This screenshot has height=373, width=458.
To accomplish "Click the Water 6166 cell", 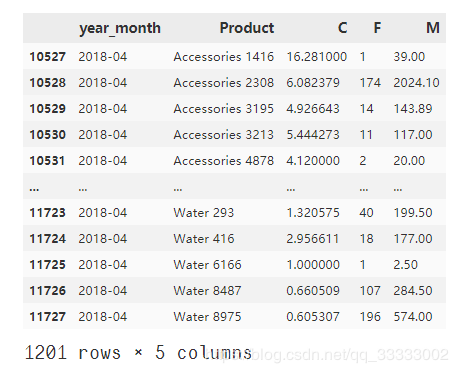I will pos(207,265).
